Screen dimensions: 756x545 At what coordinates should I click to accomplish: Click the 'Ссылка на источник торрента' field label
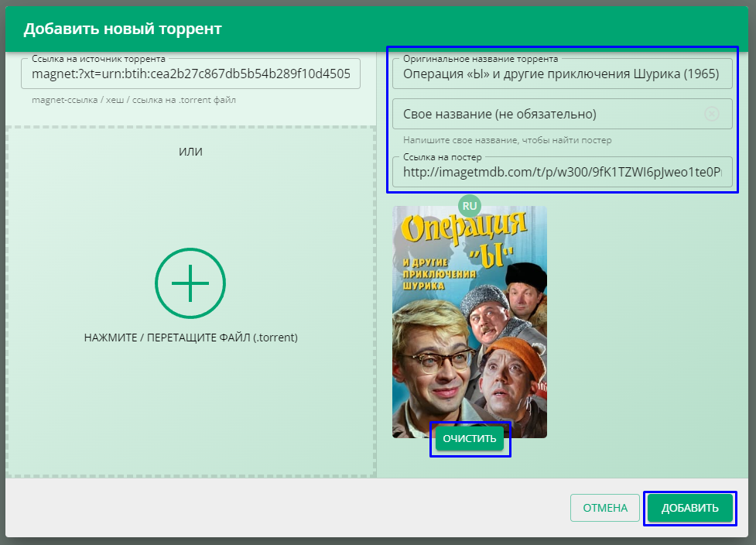pyautogui.click(x=98, y=59)
